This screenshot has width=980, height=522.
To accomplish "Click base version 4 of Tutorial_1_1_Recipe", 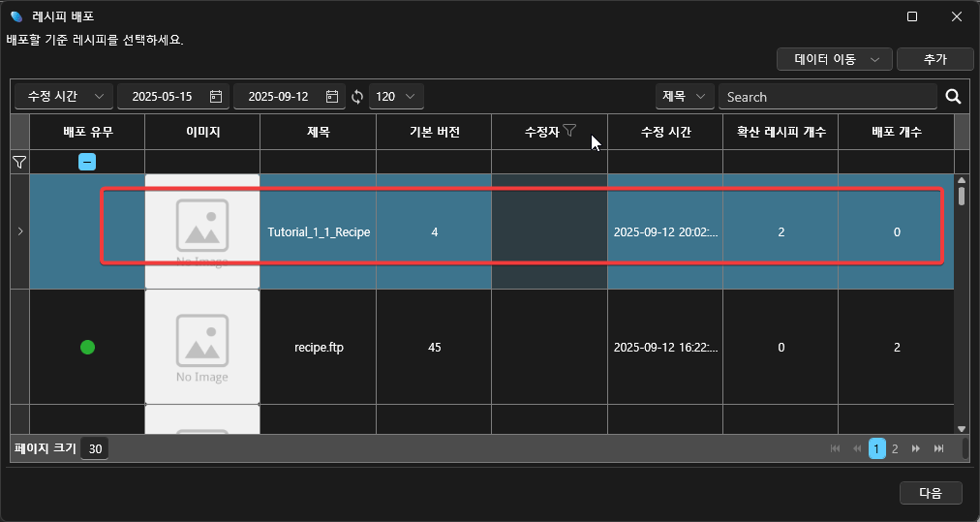I will 434,231.
